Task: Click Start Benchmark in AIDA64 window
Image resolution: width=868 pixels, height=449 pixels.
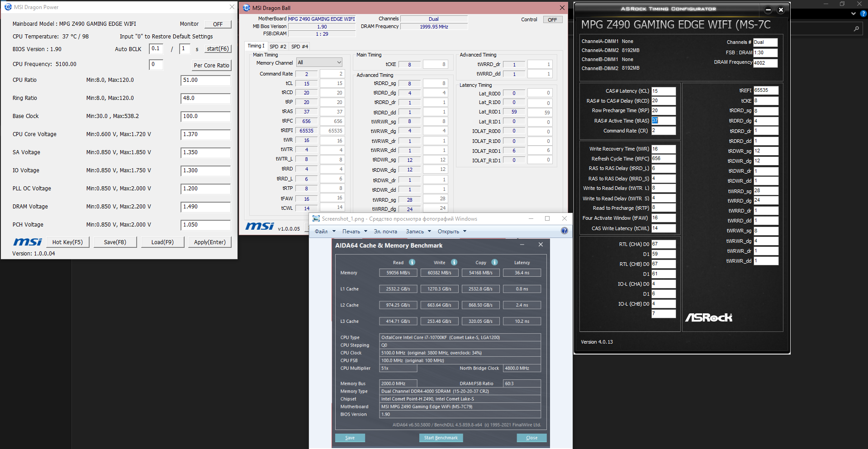Action: 441,438
